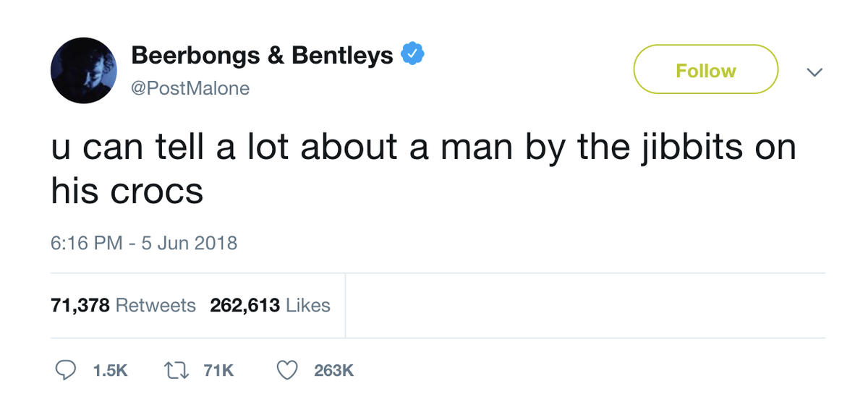Click the "Retweets" label text

[x=156, y=306]
